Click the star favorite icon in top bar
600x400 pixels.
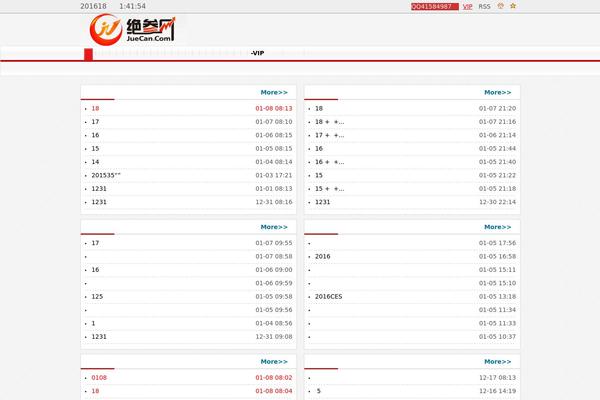[514, 6]
